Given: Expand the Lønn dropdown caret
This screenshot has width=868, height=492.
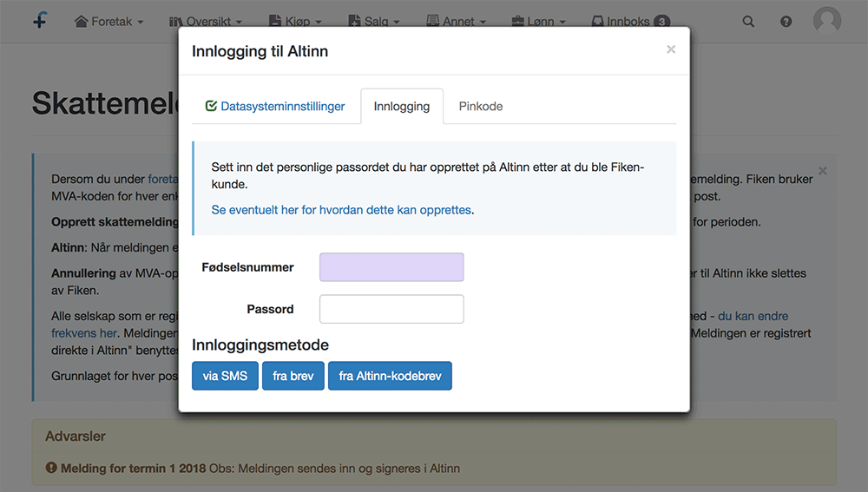Looking at the screenshot, I should coord(562,23).
